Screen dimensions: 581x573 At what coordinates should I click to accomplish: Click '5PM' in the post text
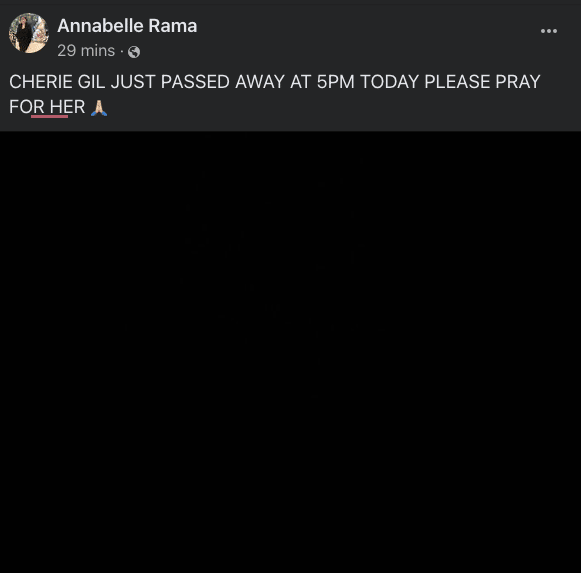[335, 82]
